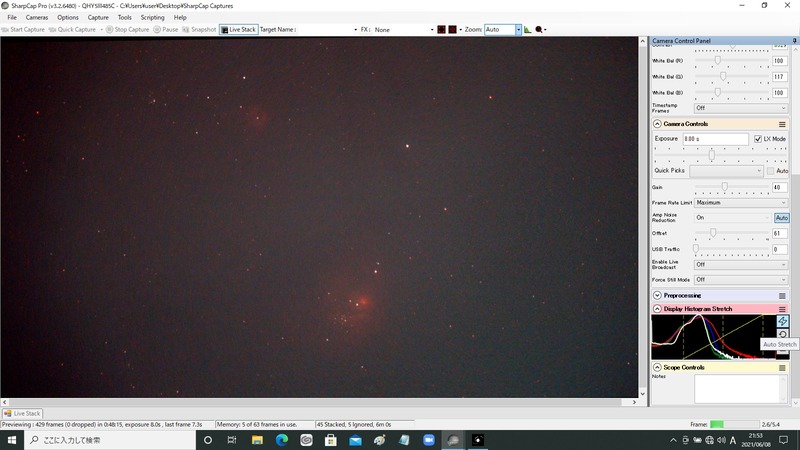Expand the Preprocessing section

[657, 295]
